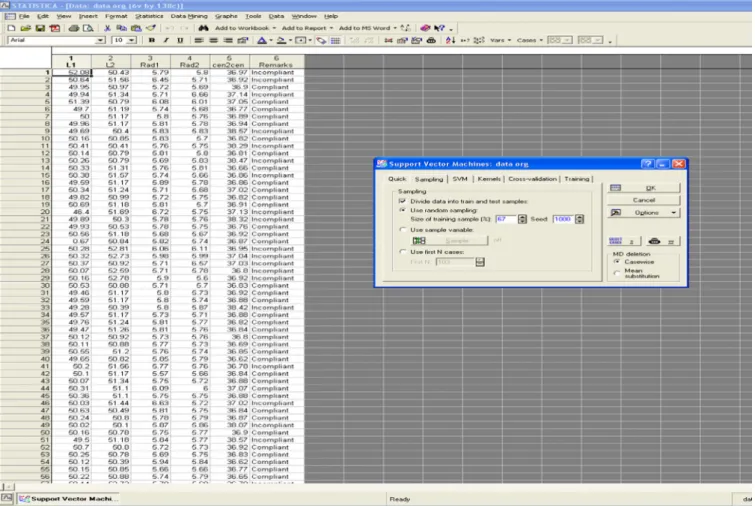
Task: Click the Print Preview icon
Action: (88, 28)
